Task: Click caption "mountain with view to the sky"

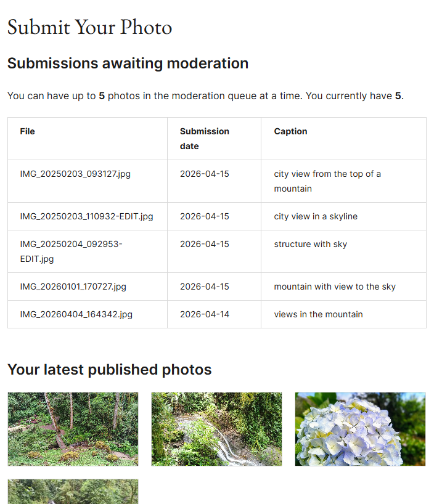Action: (335, 287)
